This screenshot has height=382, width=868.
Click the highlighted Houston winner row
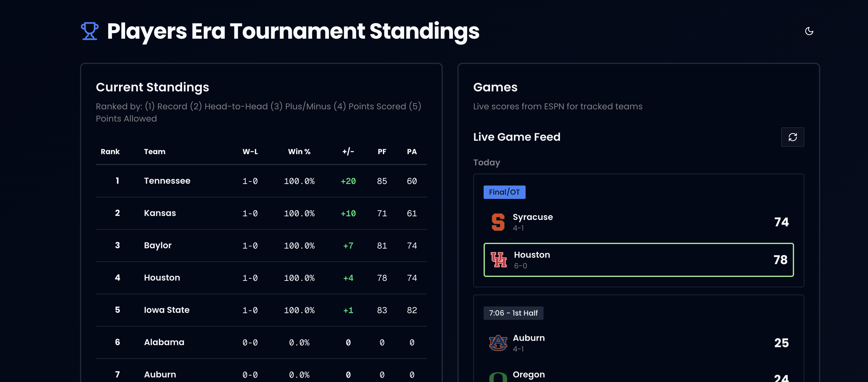tap(638, 260)
